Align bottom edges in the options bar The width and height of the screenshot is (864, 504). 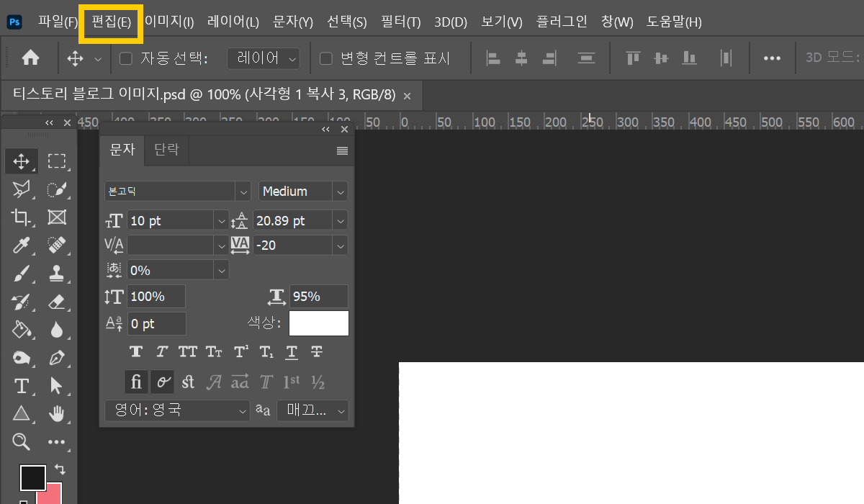pos(690,58)
